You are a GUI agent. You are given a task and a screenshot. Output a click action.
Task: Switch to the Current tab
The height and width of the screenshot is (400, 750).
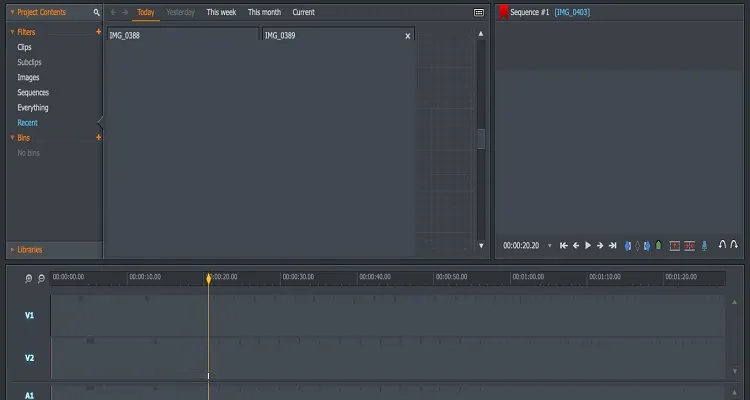point(303,12)
